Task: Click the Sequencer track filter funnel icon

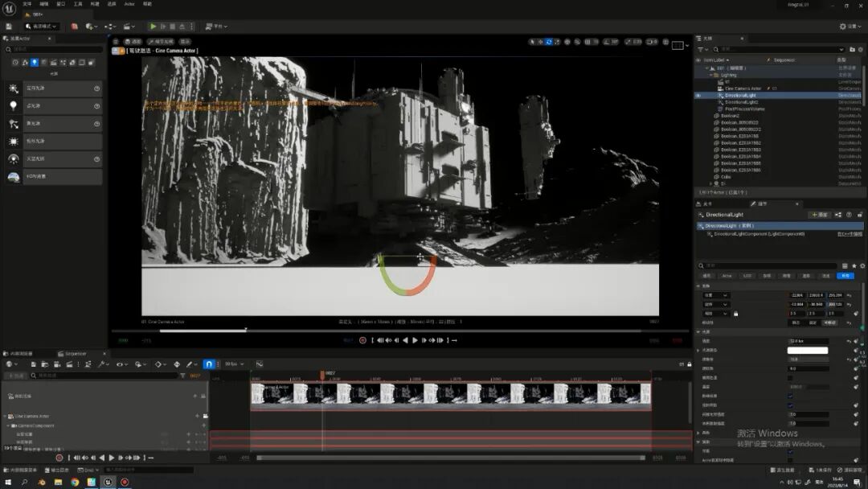Action: click(182, 376)
